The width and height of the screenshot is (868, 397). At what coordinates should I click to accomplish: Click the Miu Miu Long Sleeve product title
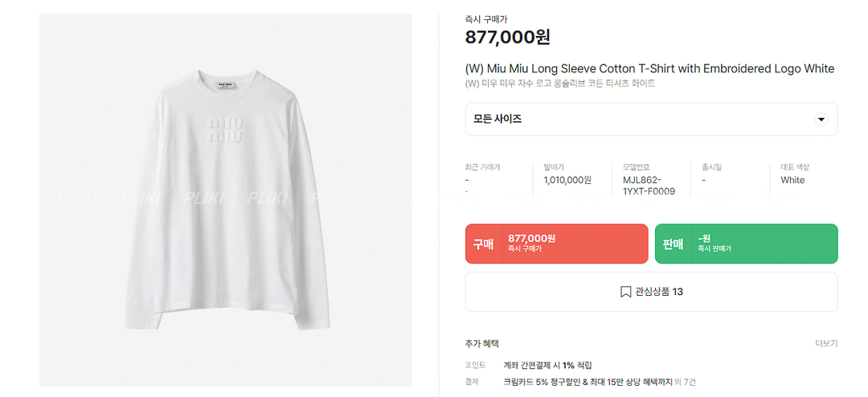[x=649, y=68]
